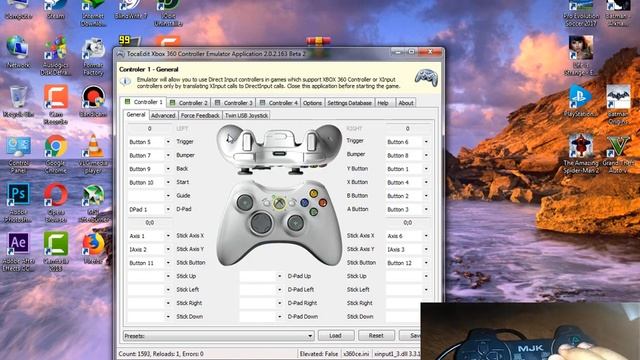The width and height of the screenshot is (640, 360).
Task: Click the Xbox controller front image
Action: click(x=279, y=222)
